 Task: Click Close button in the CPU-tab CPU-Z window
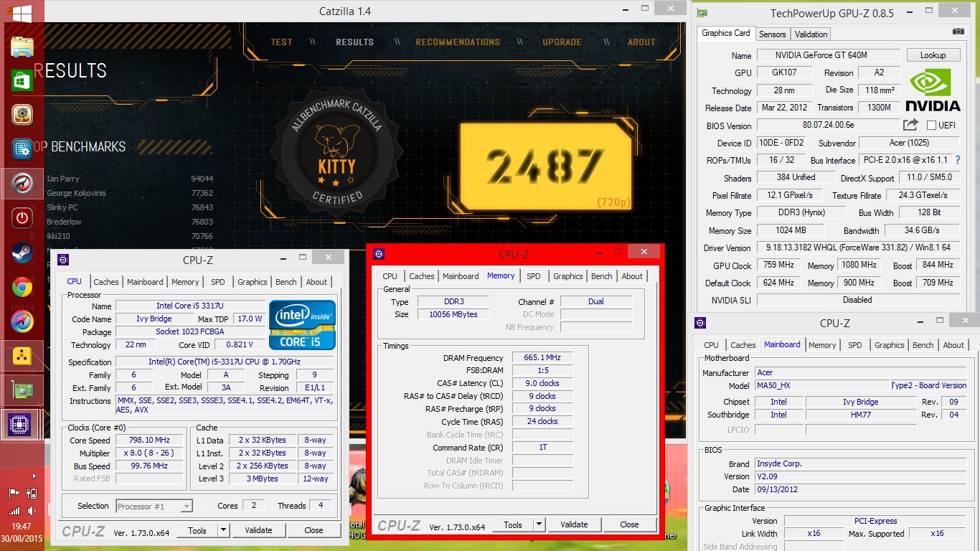(314, 530)
